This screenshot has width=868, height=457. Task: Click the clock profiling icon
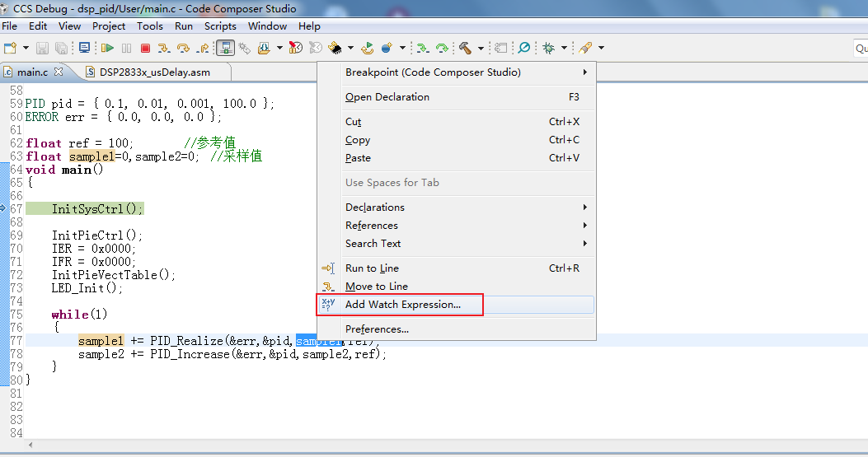296,48
